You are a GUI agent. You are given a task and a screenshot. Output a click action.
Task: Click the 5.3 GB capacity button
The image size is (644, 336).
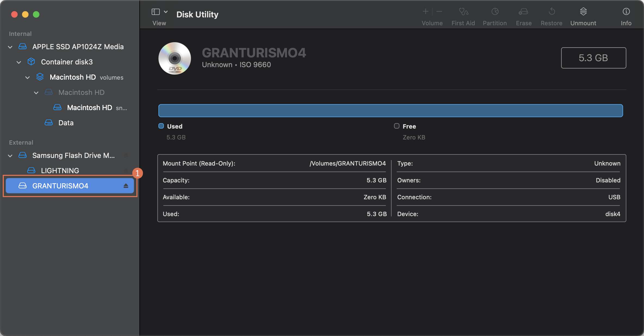pyautogui.click(x=593, y=58)
